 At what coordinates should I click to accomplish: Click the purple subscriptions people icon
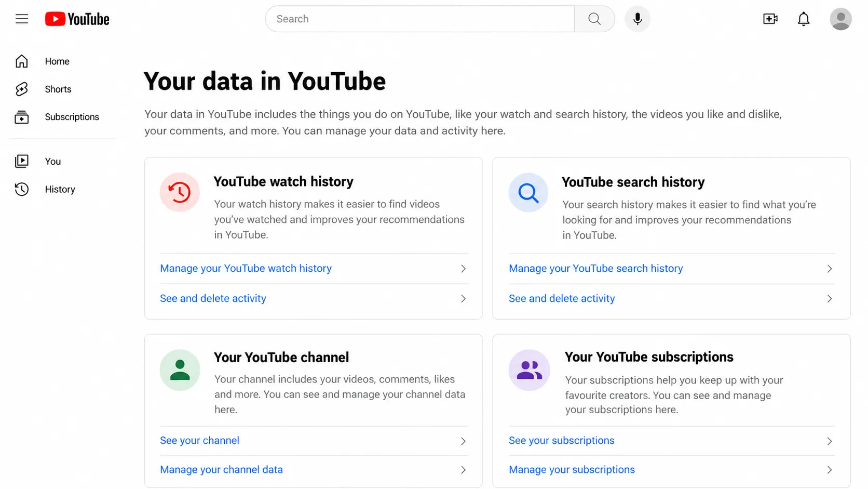pos(529,370)
